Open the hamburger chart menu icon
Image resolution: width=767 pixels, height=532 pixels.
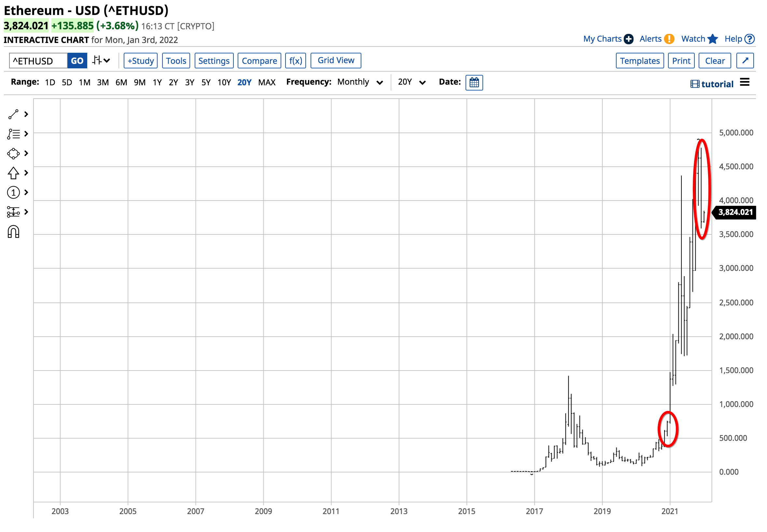pyautogui.click(x=745, y=82)
